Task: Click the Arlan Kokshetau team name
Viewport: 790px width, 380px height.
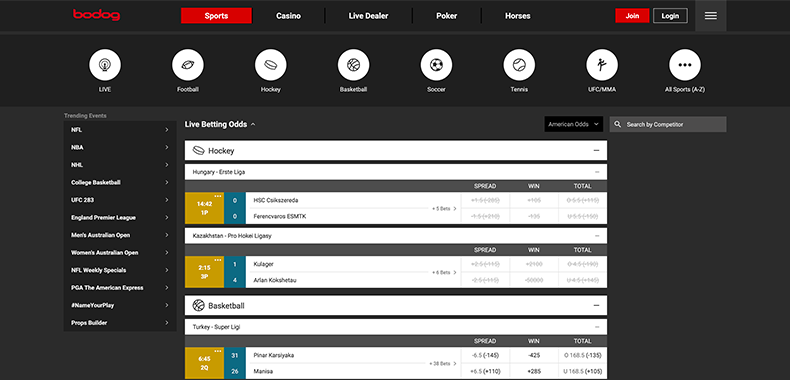Action: (275, 280)
